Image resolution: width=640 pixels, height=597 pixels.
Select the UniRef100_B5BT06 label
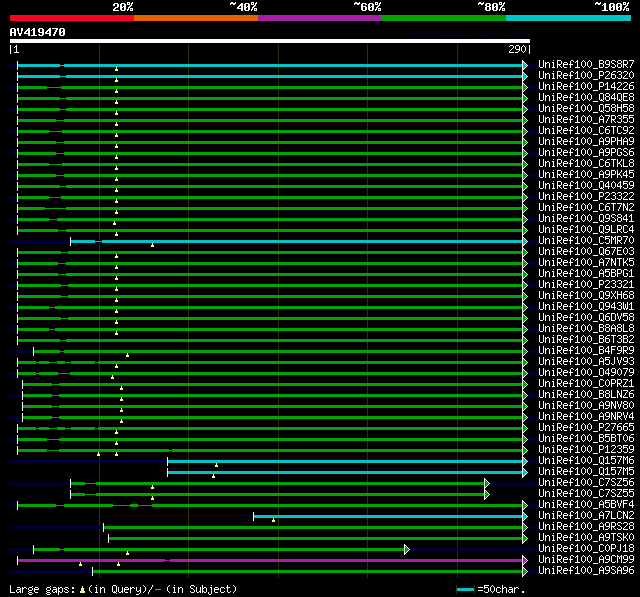coord(586,439)
